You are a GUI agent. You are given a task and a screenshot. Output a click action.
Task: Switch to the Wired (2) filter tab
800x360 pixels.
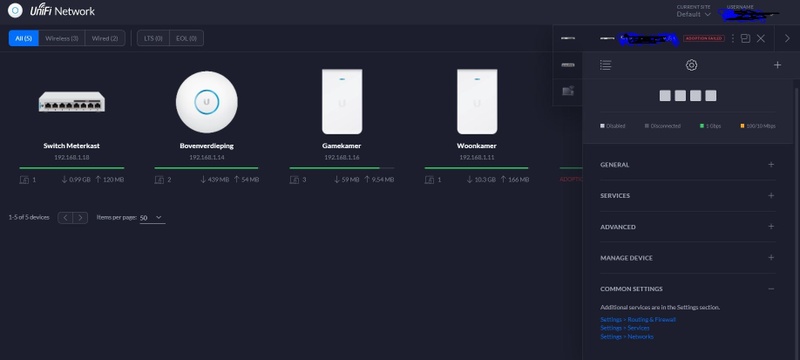coord(105,38)
